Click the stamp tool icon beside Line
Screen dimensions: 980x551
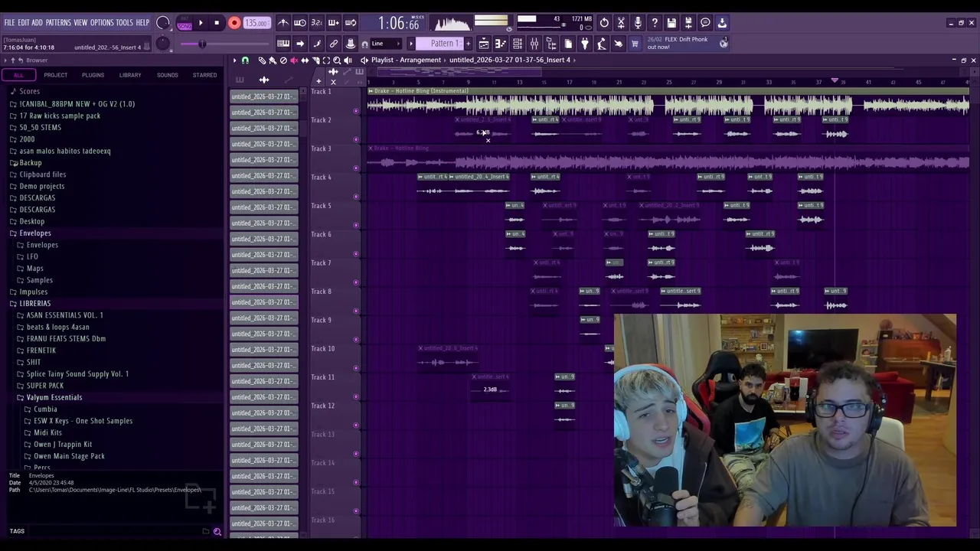pyautogui.click(x=351, y=44)
